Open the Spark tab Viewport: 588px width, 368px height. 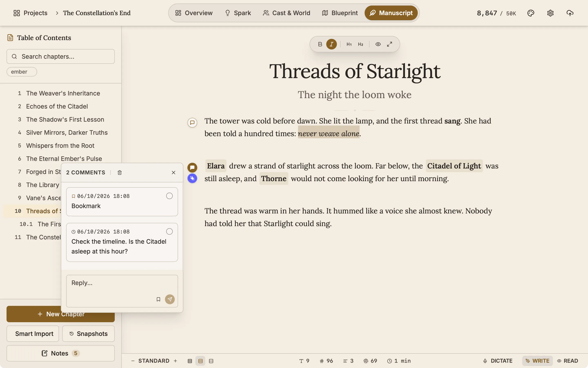pyautogui.click(x=238, y=13)
